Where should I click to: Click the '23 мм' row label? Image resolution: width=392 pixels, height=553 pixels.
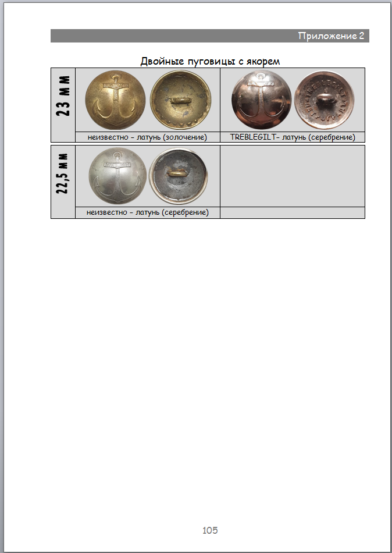click(63, 96)
